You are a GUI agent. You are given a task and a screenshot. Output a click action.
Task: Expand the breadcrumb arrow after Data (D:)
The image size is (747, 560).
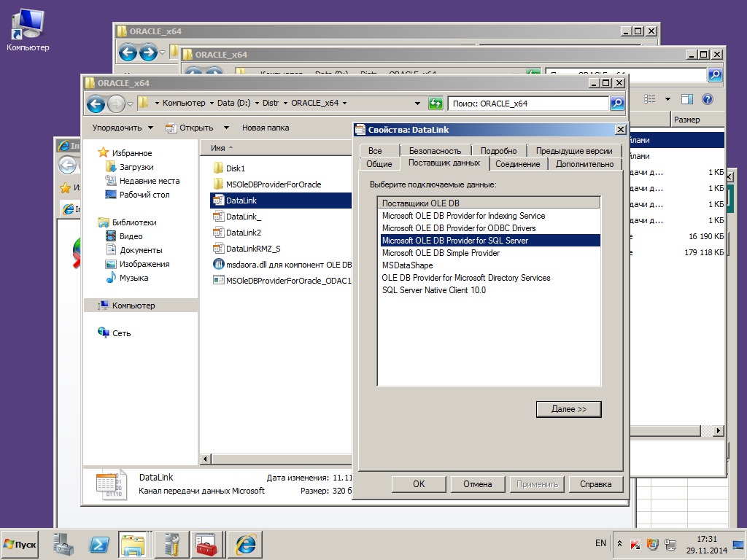point(258,103)
